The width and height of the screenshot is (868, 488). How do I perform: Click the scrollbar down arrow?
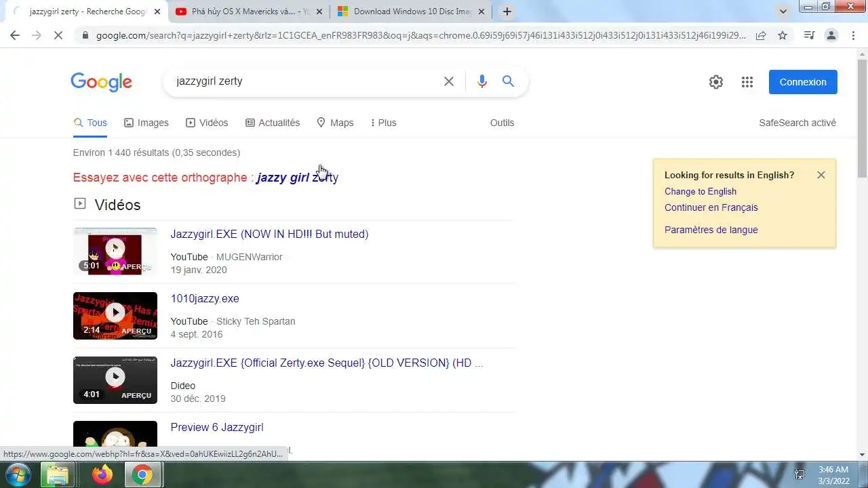point(862,455)
